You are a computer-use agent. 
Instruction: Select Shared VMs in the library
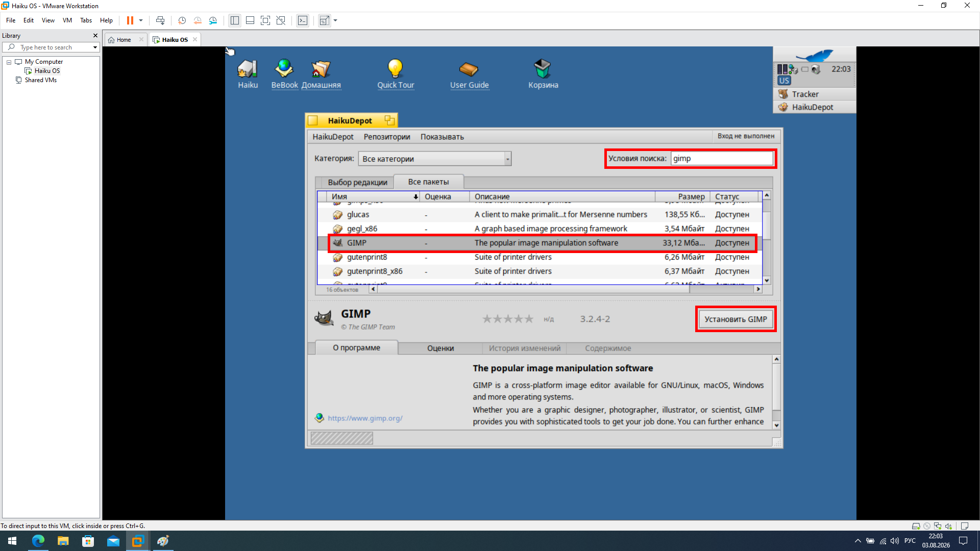40,80
